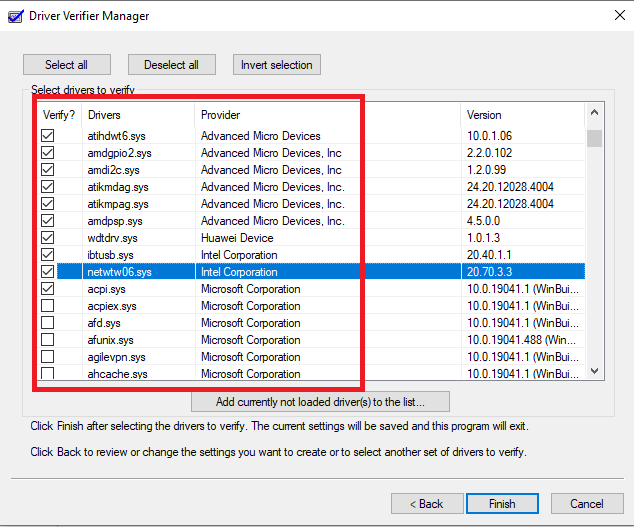Viewport: 634px width, 527px height.
Task: Click the Select all button
Action: (67, 65)
